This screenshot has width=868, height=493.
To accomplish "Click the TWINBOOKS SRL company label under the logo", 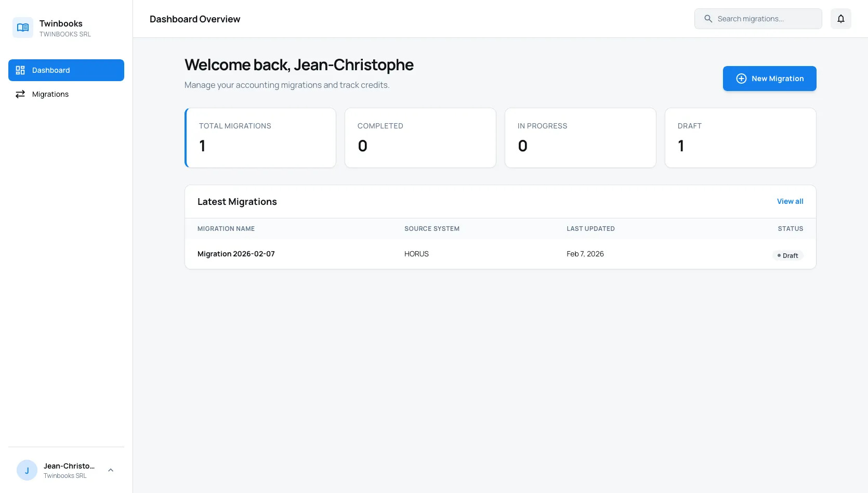I will pos(65,34).
